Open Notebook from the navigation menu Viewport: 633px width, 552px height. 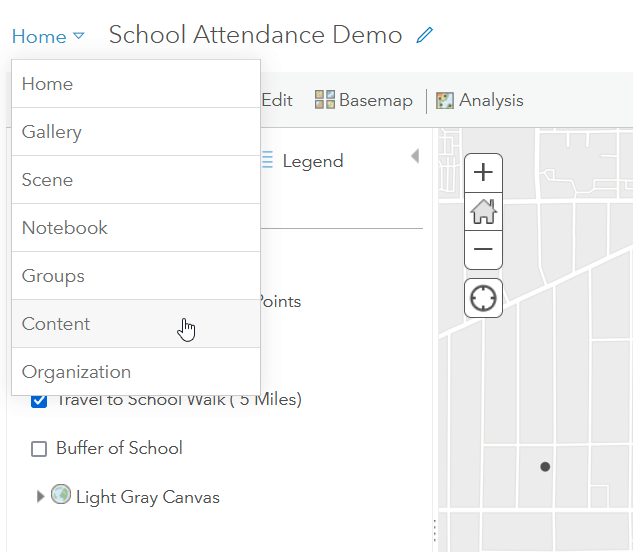pos(65,228)
